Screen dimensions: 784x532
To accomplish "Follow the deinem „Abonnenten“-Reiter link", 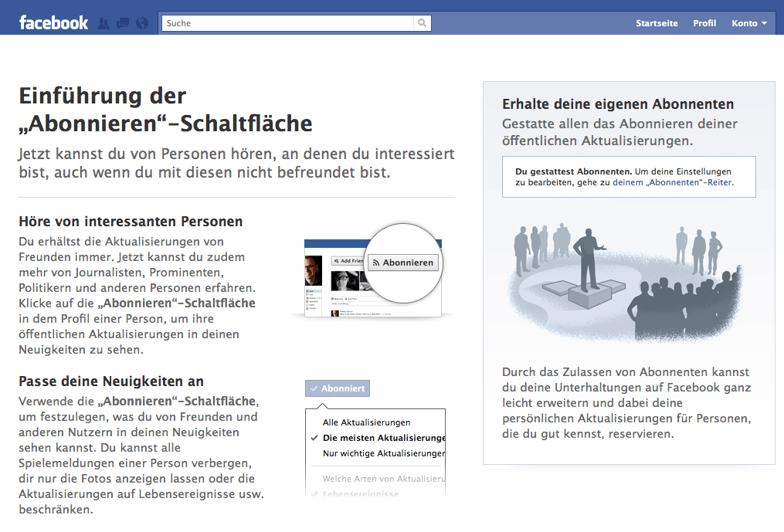I will (672, 182).
